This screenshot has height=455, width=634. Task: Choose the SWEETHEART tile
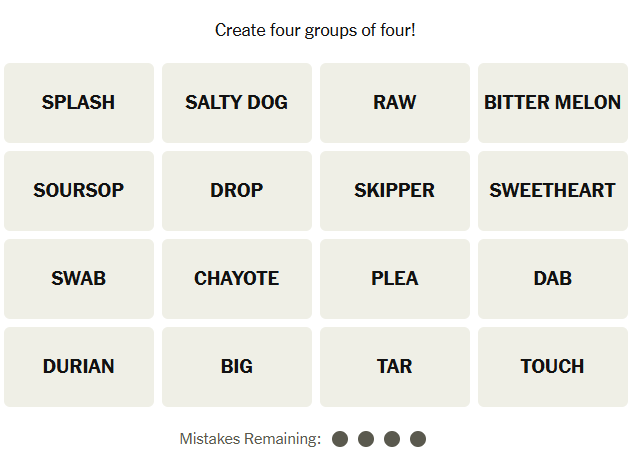553,191
